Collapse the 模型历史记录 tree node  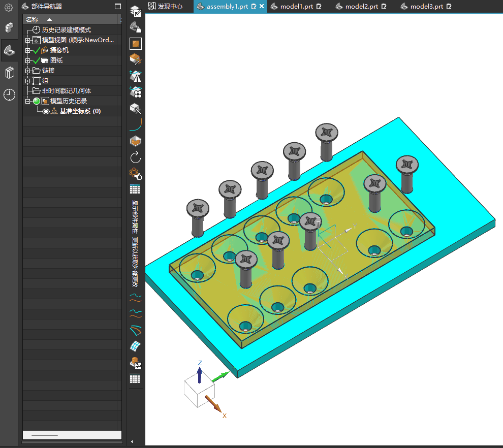[x=27, y=101]
